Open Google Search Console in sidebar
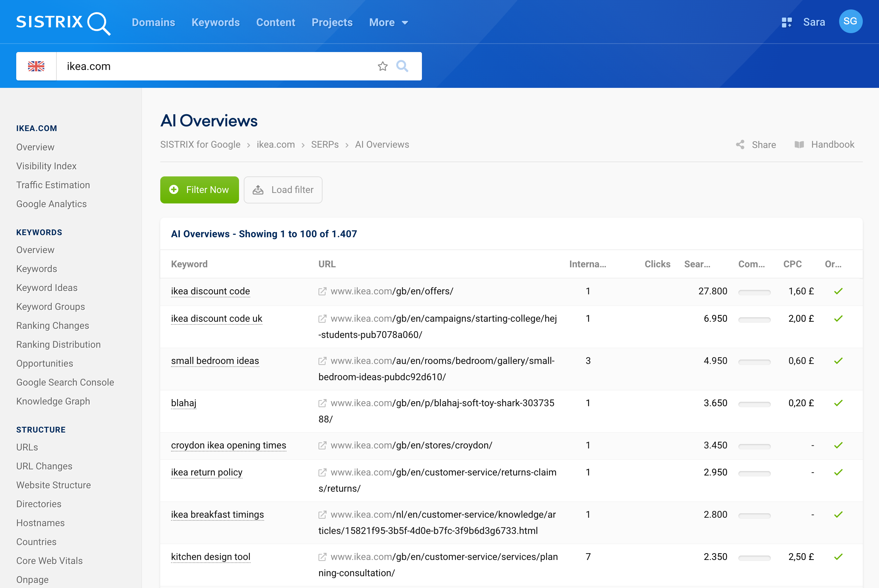 pyautogui.click(x=65, y=382)
